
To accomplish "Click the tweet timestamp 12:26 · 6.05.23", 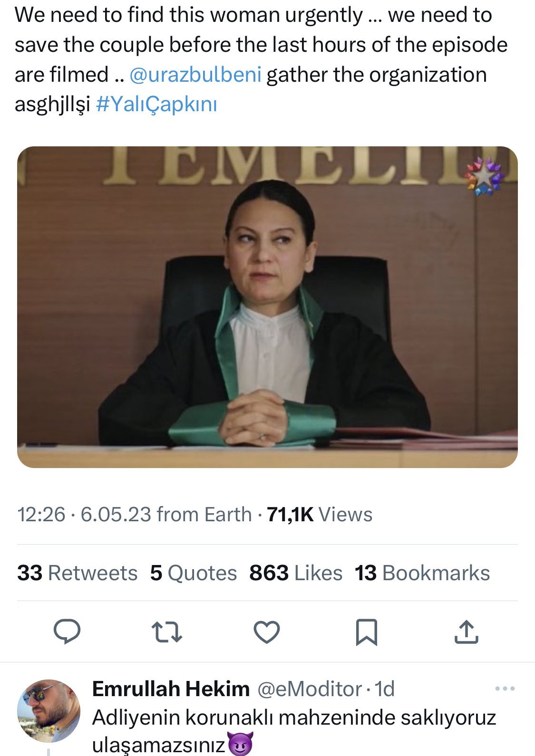I will click(x=84, y=515).
